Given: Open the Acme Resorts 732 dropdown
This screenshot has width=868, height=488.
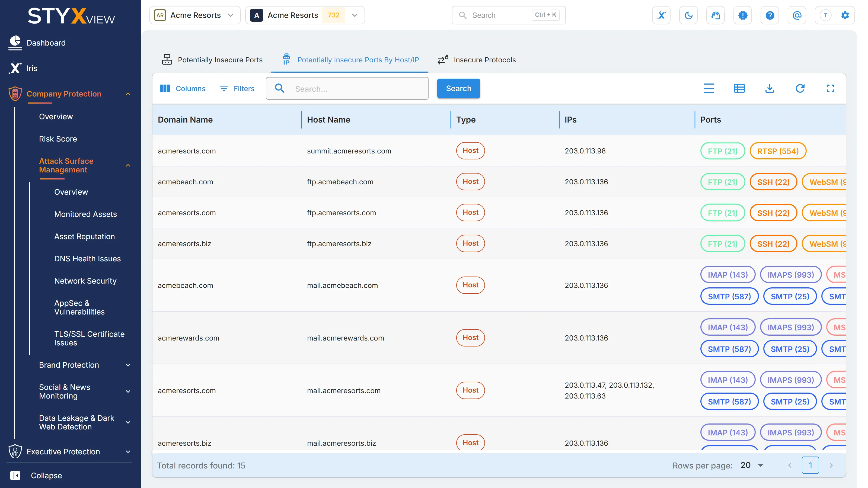Looking at the screenshot, I should tap(305, 15).
